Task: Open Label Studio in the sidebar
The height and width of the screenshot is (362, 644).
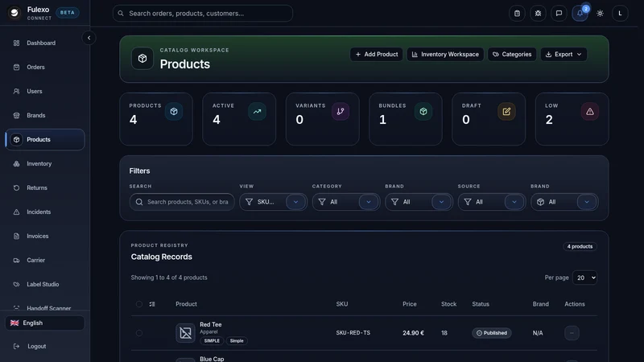Action: coord(45,284)
